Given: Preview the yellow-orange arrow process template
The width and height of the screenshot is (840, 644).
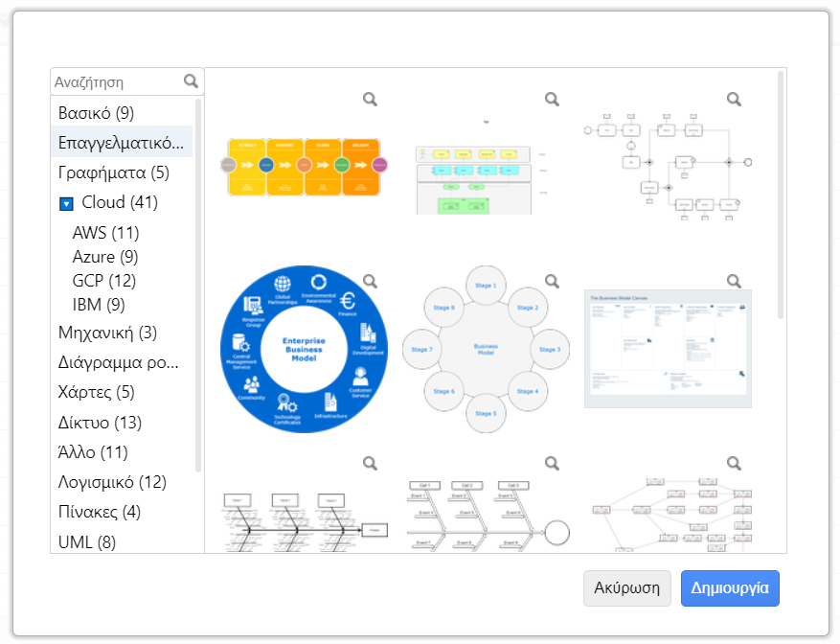Looking at the screenshot, I should [370, 100].
